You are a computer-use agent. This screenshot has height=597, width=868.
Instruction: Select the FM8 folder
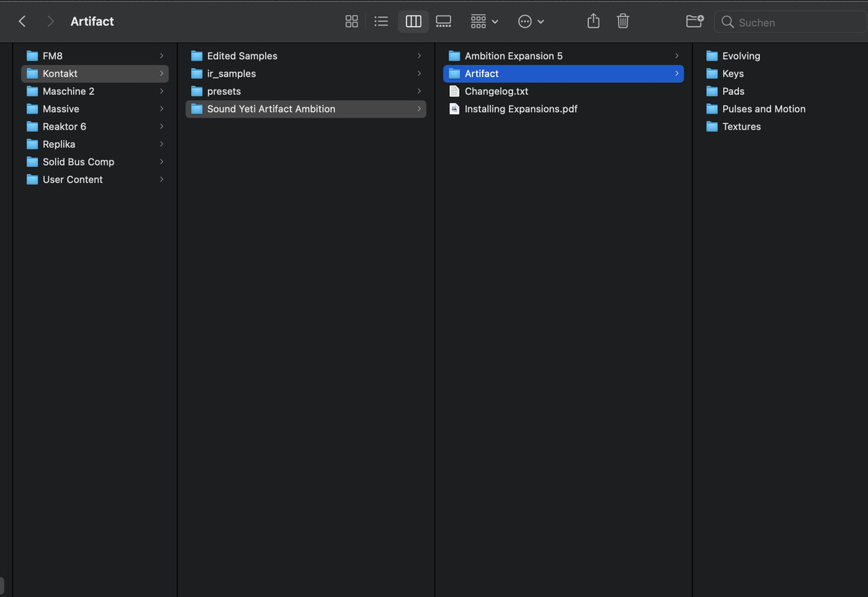pos(95,56)
